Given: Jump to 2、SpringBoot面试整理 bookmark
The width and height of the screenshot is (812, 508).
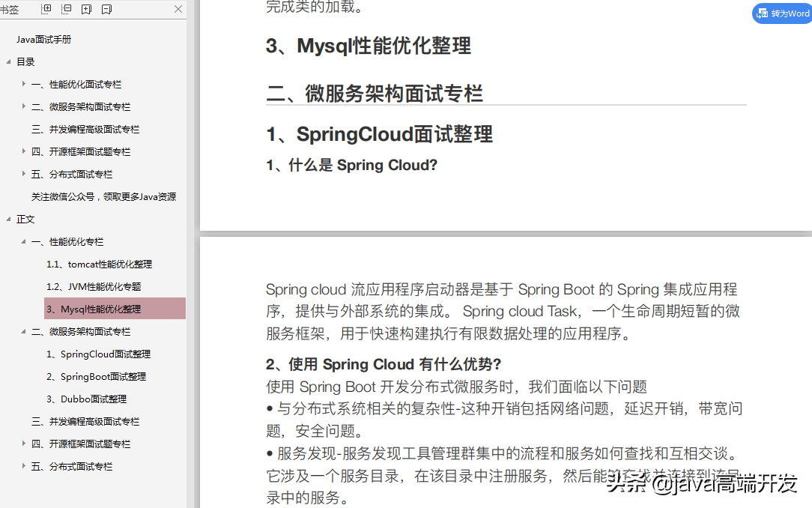Looking at the screenshot, I should pos(96,376).
